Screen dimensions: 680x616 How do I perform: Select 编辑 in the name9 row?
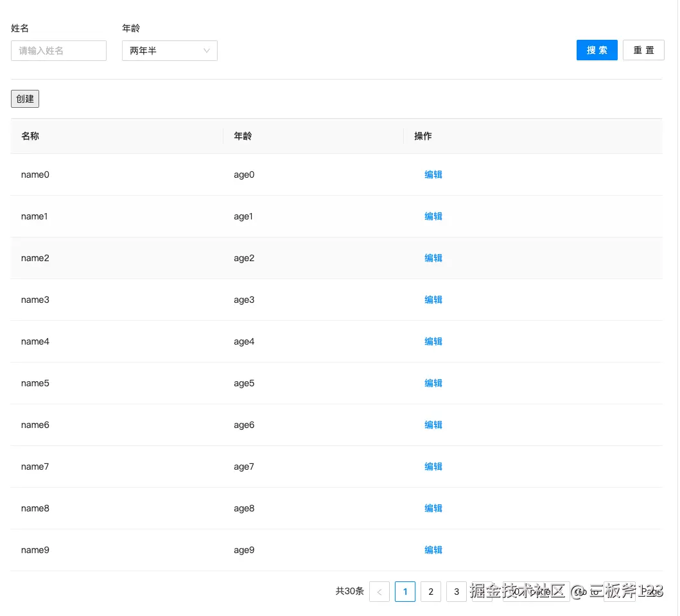click(433, 550)
